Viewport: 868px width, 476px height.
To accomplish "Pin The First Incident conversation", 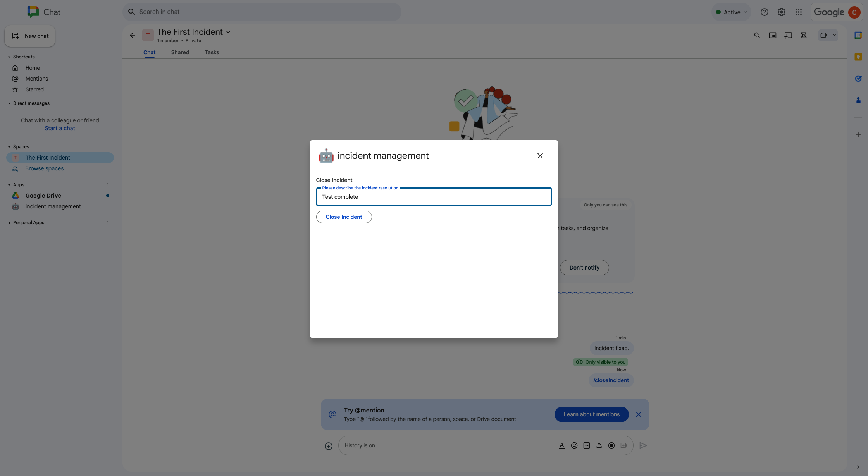I will pyautogui.click(x=788, y=35).
